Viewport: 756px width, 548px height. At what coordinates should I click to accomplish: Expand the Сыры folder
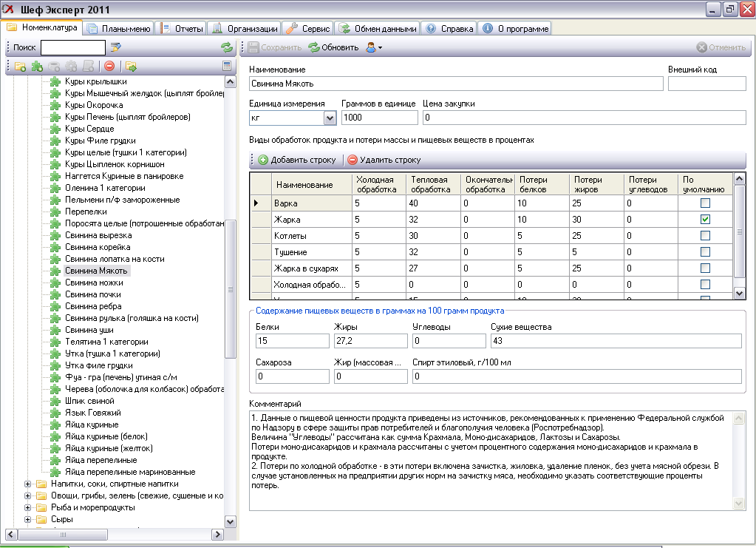(x=27, y=520)
